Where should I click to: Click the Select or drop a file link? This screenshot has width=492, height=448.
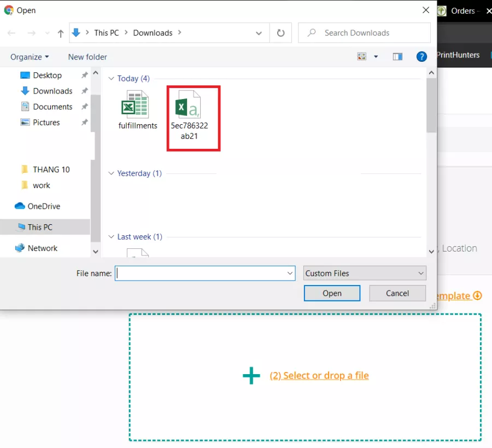click(319, 376)
